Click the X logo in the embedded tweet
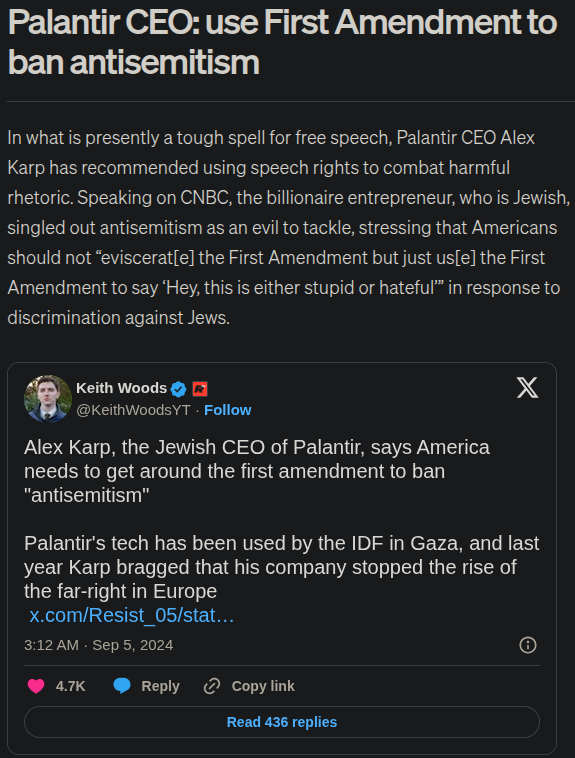575x758 pixels. (x=527, y=388)
